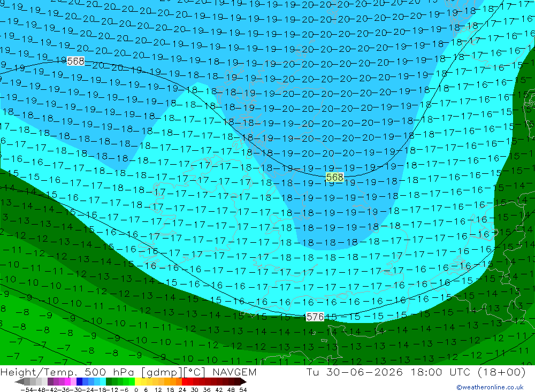Click the '-54' label on temperature legend
This screenshot has height=392, width=535.
tap(27, 390)
